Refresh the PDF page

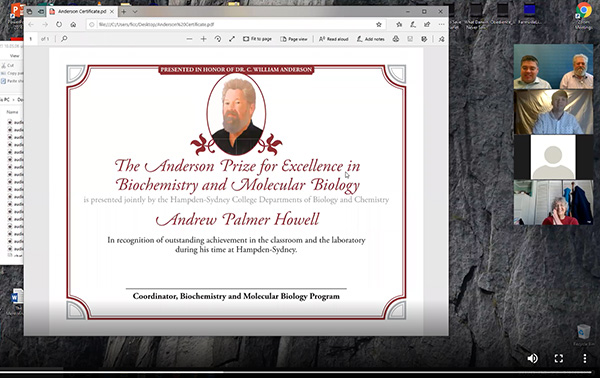tap(59, 24)
